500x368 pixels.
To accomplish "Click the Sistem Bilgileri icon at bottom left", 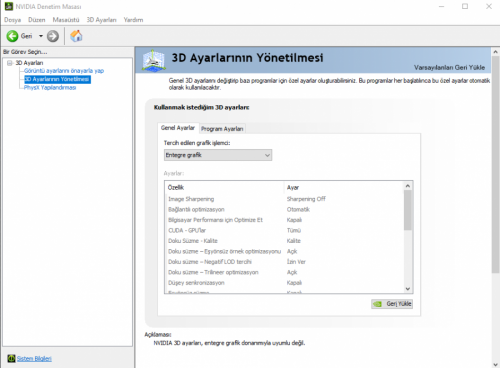I will pos(11,358).
